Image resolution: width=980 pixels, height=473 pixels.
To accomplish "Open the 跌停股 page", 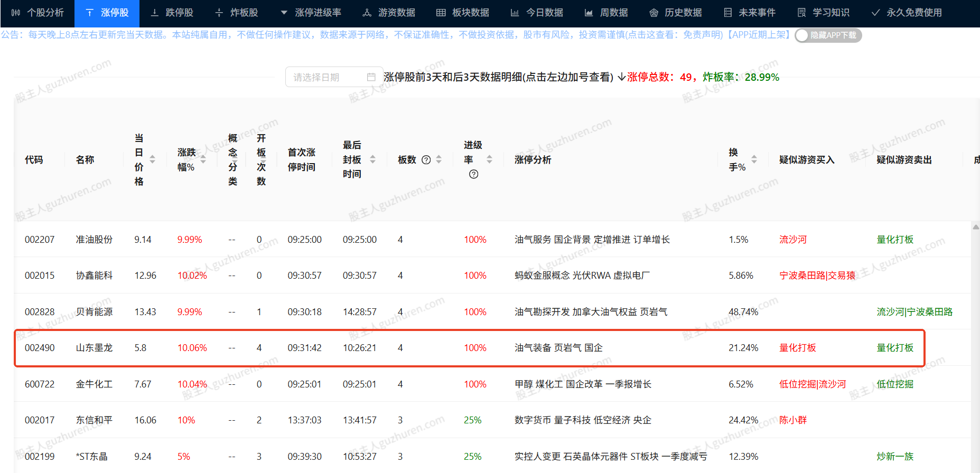I will click(172, 13).
